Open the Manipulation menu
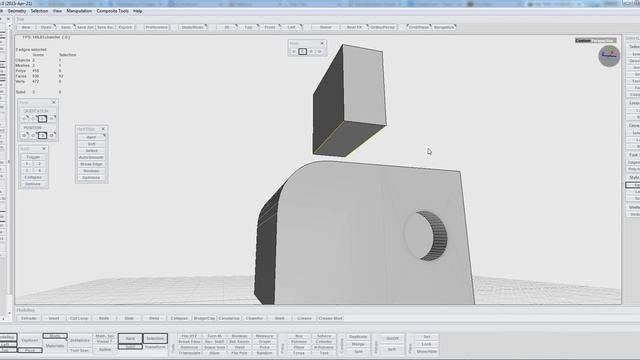 (x=79, y=11)
